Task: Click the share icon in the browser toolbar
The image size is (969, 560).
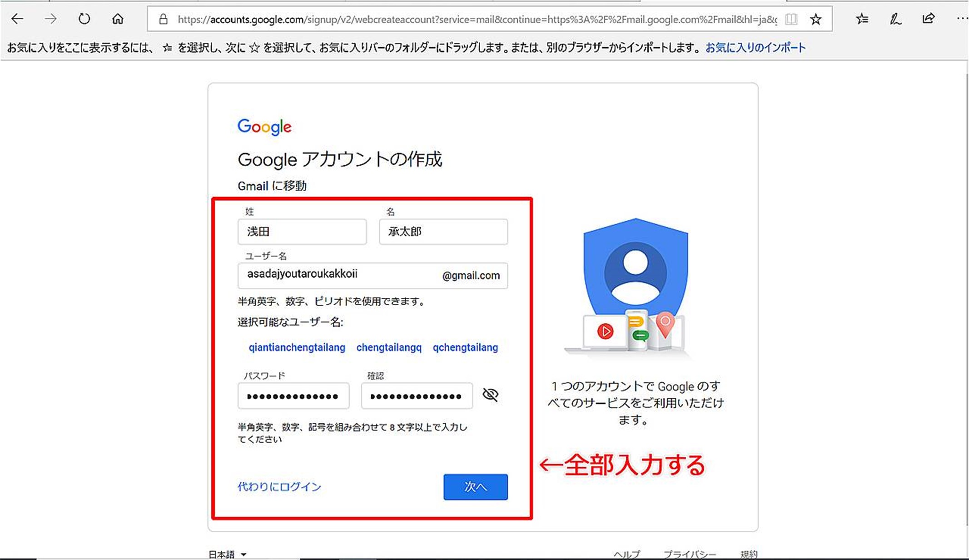Action: tap(928, 19)
